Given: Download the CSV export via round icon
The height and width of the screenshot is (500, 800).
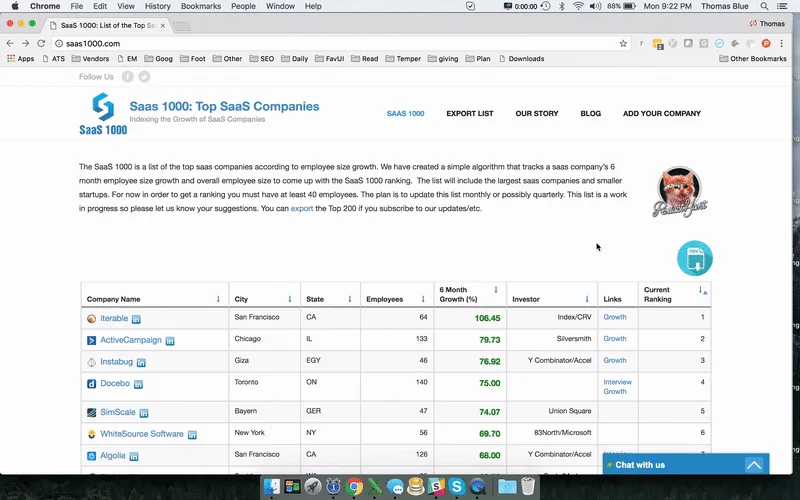Looking at the screenshot, I should [x=694, y=258].
